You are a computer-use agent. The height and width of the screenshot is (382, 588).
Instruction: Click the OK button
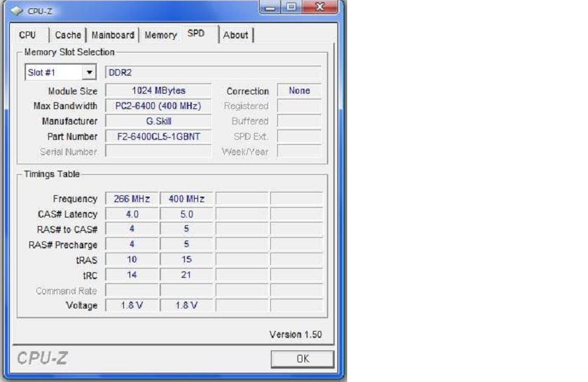click(x=302, y=359)
